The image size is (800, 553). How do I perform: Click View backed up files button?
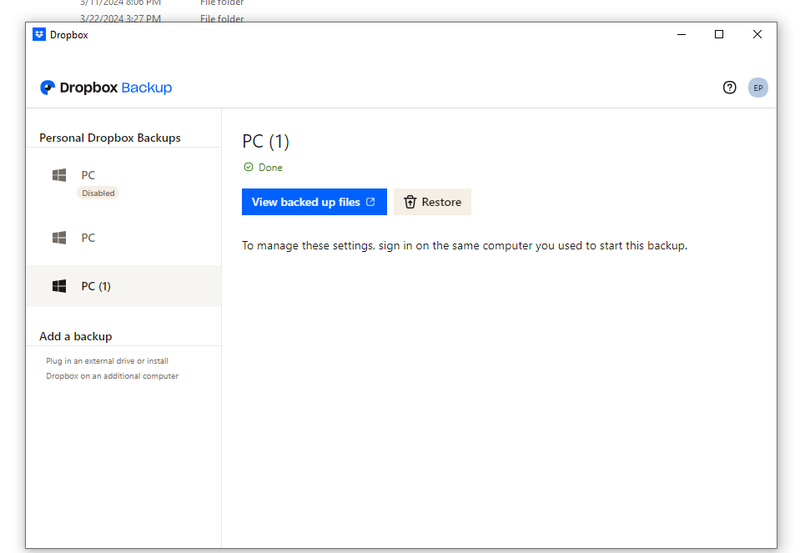pyautogui.click(x=314, y=202)
